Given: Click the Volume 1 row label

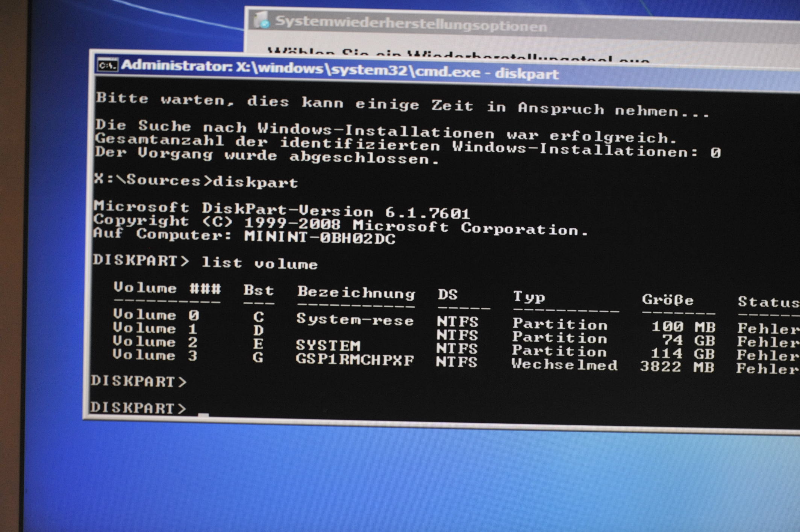Looking at the screenshot, I should point(155,328).
